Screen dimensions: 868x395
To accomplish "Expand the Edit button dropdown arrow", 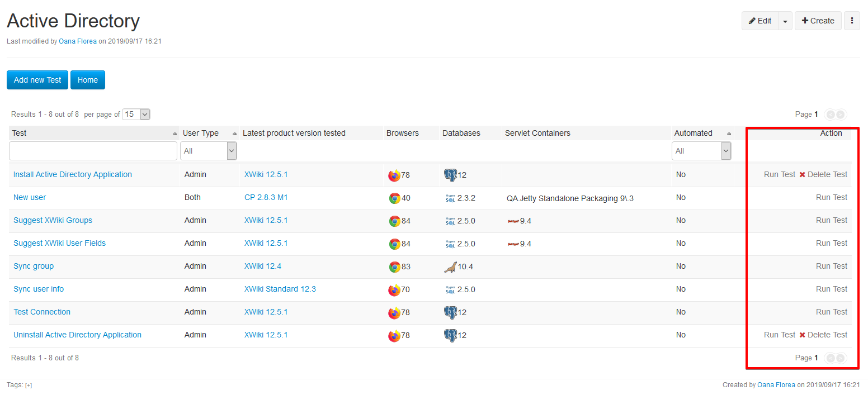I will coord(785,21).
